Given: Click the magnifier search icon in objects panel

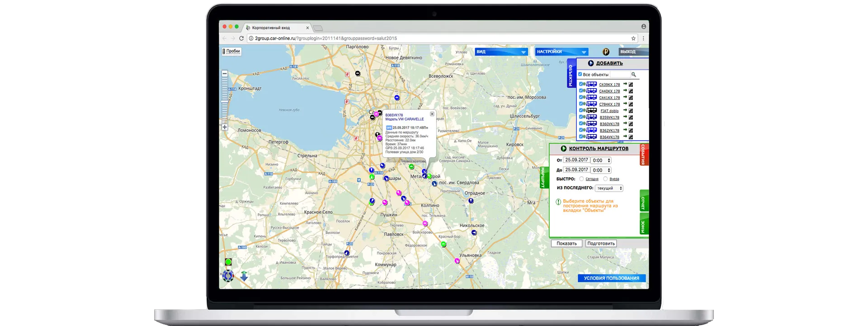Looking at the screenshot, I should 634,74.
